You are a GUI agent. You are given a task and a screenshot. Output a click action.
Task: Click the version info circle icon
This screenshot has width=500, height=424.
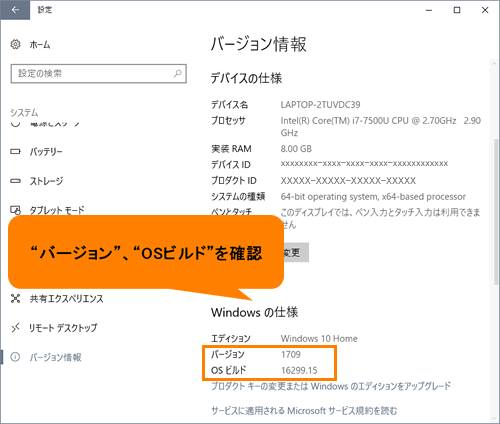(x=15, y=357)
